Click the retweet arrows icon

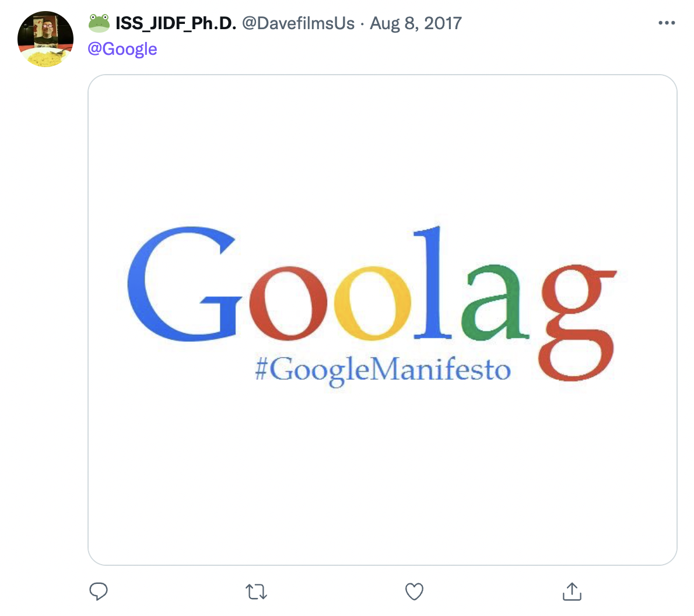pyautogui.click(x=257, y=592)
